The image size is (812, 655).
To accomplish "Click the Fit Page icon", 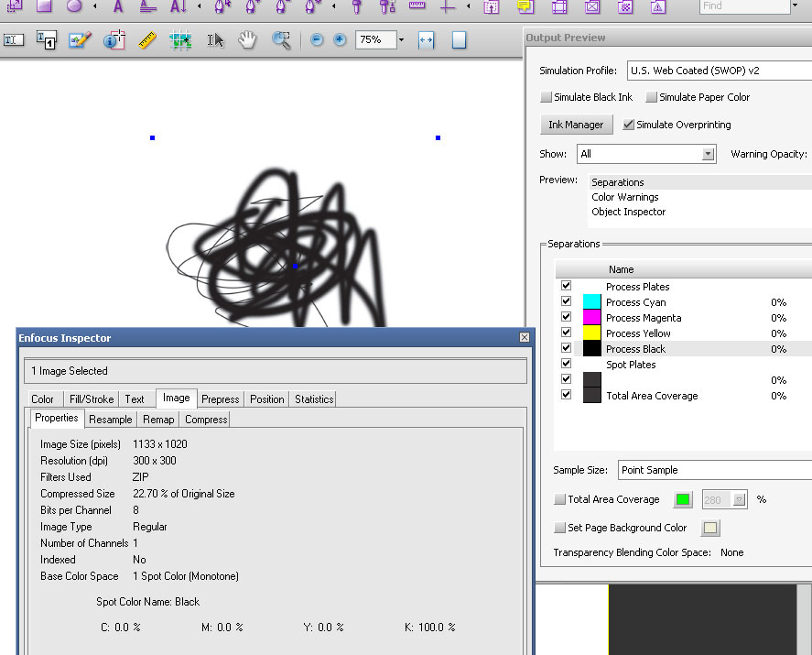I will 459,40.
